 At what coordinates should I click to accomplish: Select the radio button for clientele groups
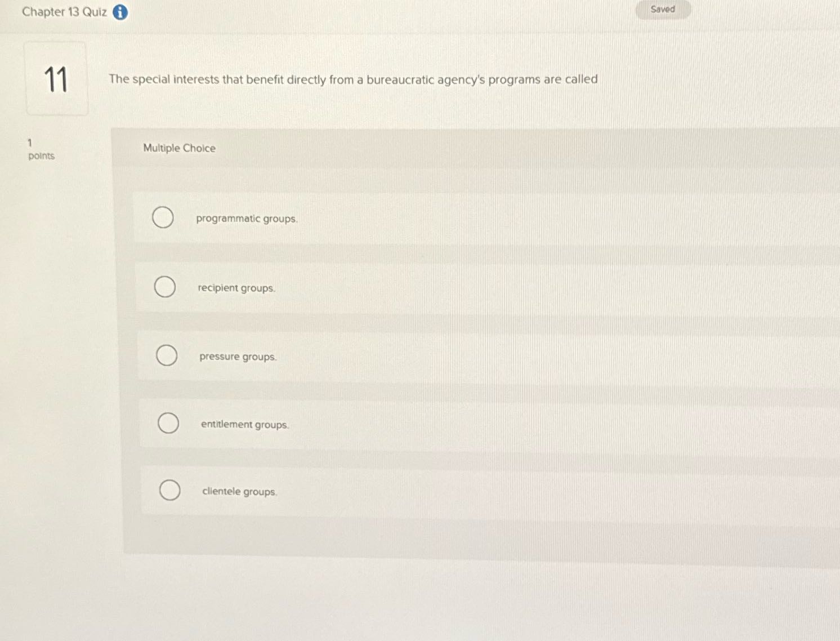click(x=170, y=490)
